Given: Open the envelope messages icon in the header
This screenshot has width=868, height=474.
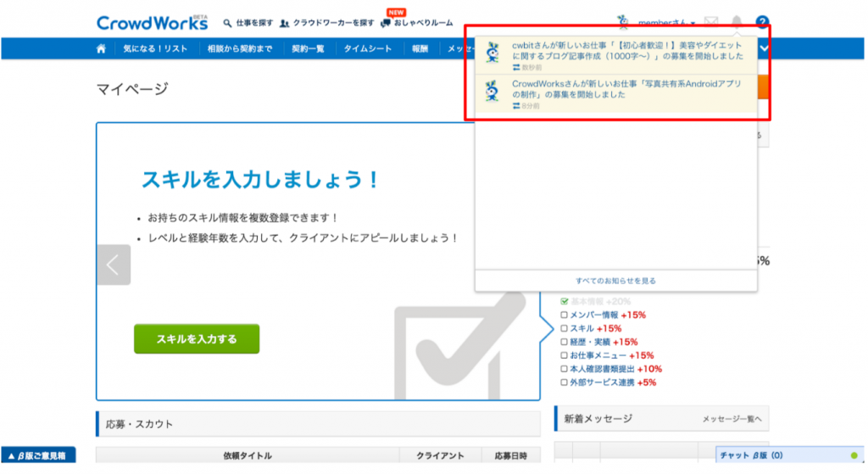Looking at the screenshot, I should pos(712,23).
